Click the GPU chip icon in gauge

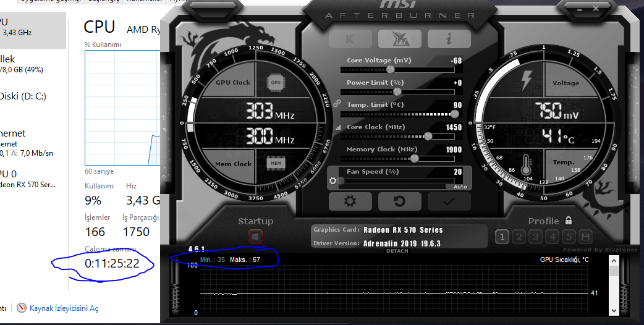click(x=276, y=82)
